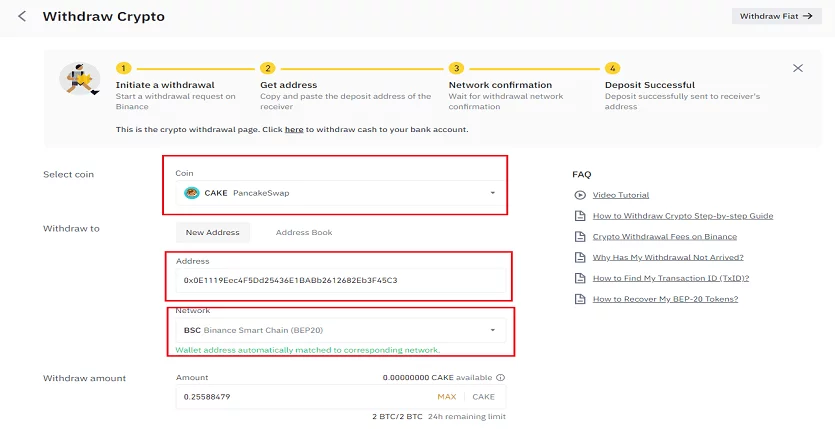
Task: Click the Video Tutorial play icon
Action: pos(580,195)
